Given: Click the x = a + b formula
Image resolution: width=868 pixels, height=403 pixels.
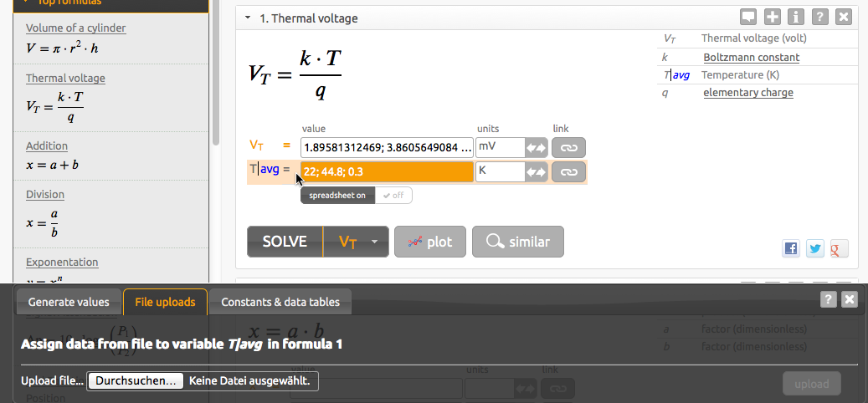Looking at the screenshot, I should pyautogui.click(x=52, y=165).
